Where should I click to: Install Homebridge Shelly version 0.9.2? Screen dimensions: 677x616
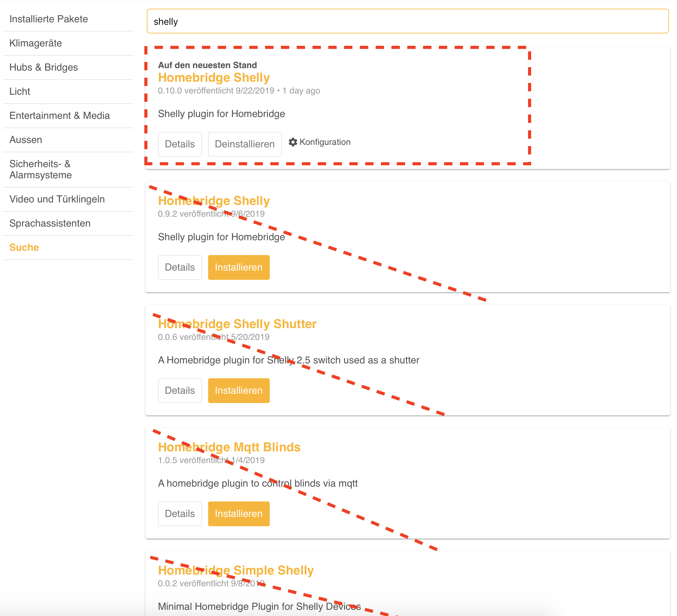point(239,267)
